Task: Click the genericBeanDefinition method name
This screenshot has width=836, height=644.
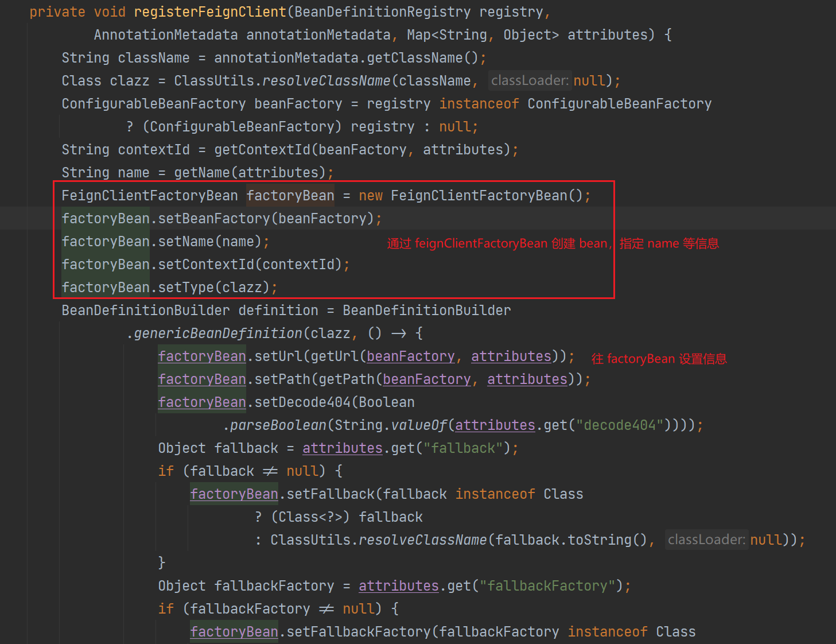Action: pos(217,333)
